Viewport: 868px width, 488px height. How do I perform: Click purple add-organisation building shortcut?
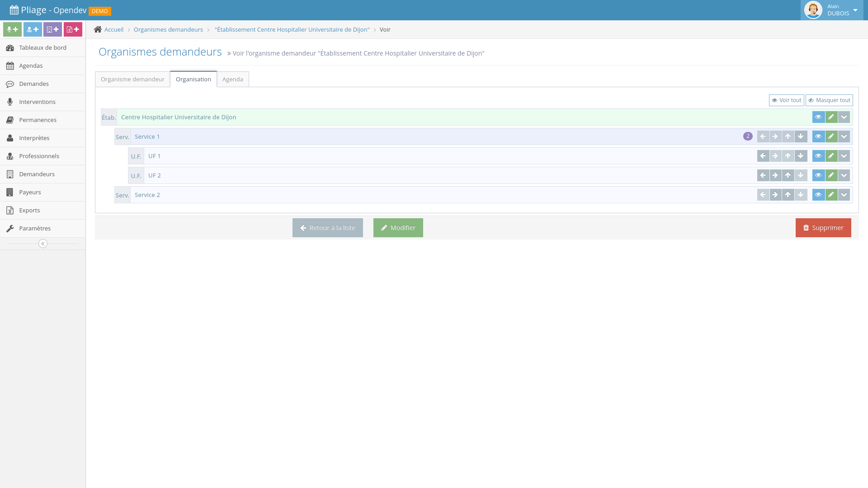pyautogui.click(x=52, y=29)
